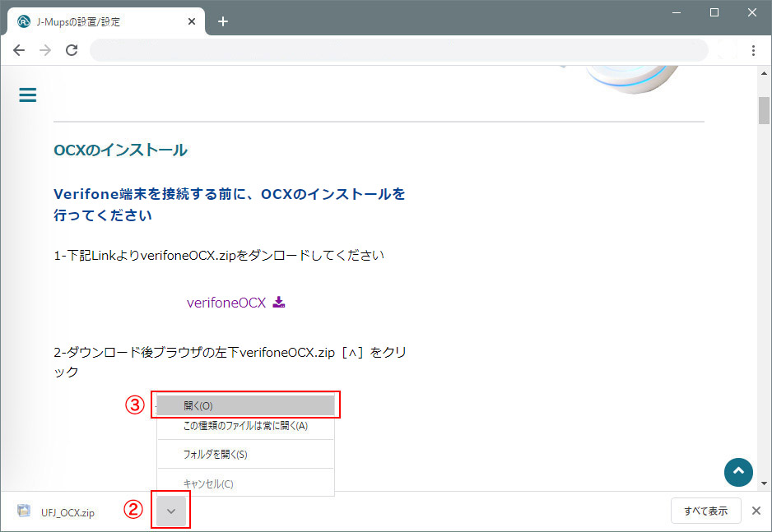
Task: Click the page vertical scrollbar thumb
Action: coord(764,109)
